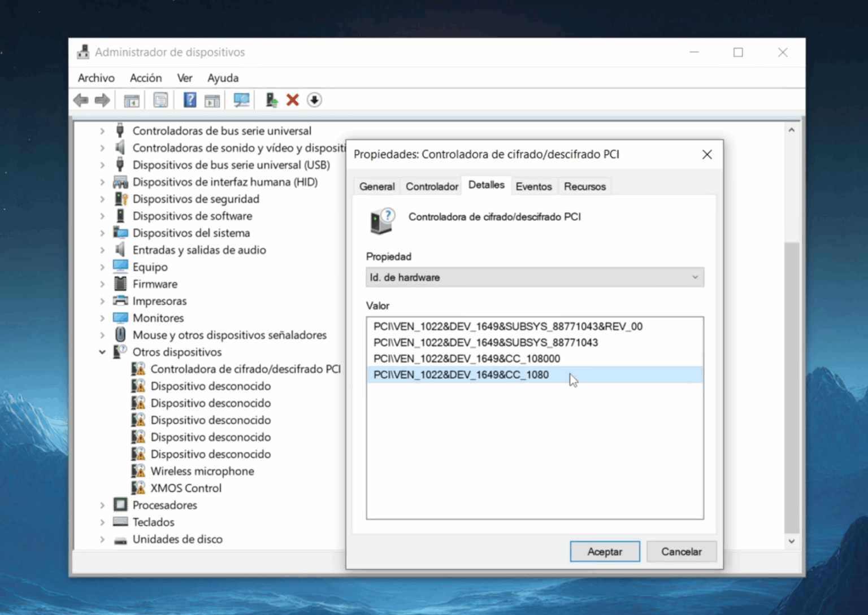Expand Unidades de disco
The height and width of the screenshot is (615, 868).
(x=102, y=539)
